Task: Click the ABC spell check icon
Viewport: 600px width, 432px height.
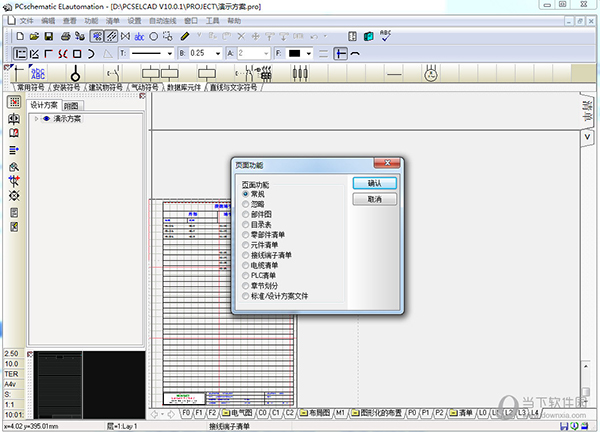Action: [x=386, y=36]
